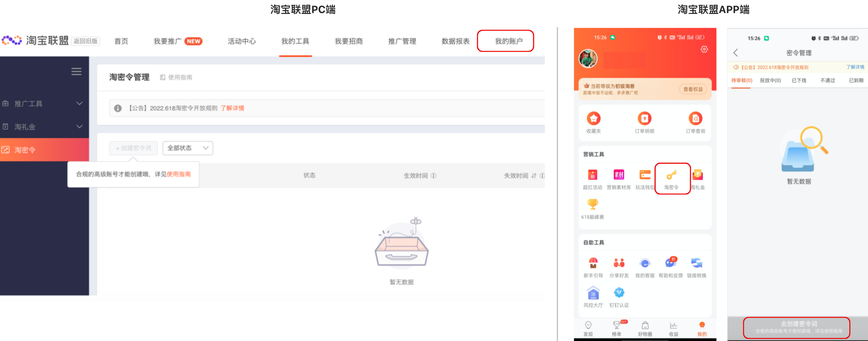
Task: Select 淘密令 in the PC sidebar
Action: coord(44,150)
